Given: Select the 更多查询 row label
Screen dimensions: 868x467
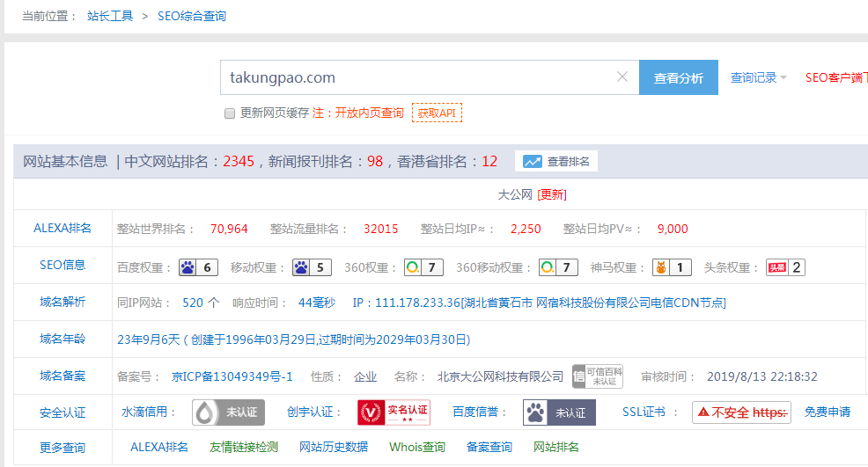Looking at the screenshot, I should [x=63, y=448].
